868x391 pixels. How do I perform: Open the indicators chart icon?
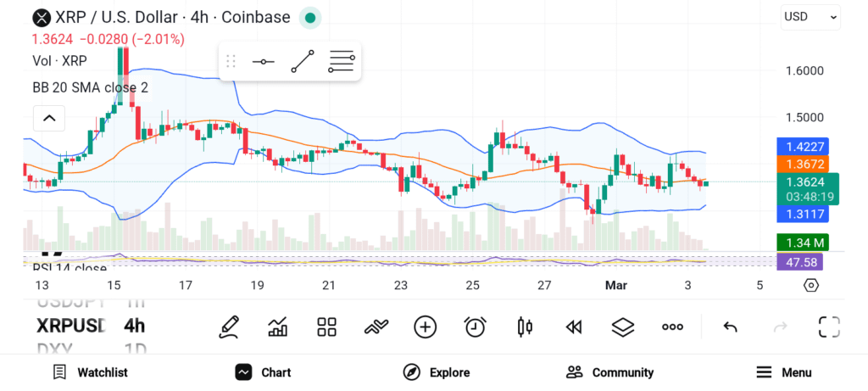[x=277, y=327]
